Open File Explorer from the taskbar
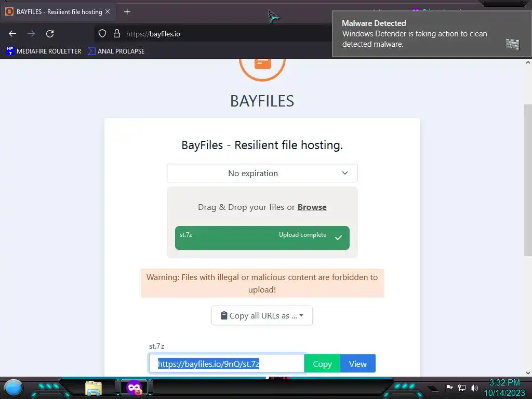 point(94,388)
